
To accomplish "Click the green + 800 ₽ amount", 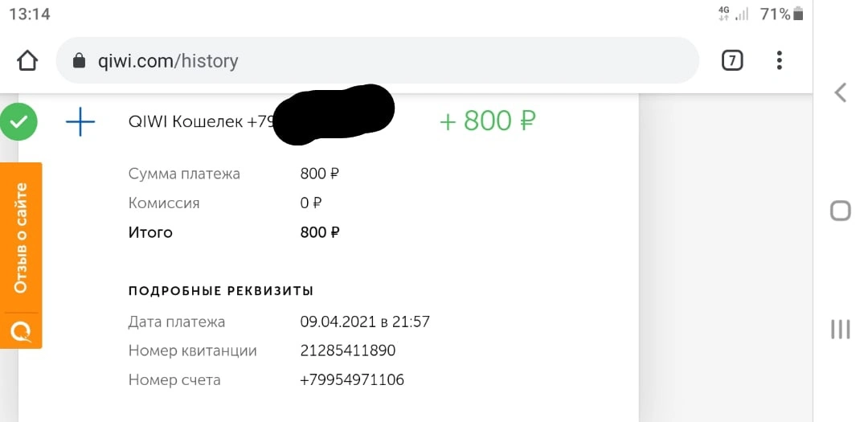I will click(488, 121).
